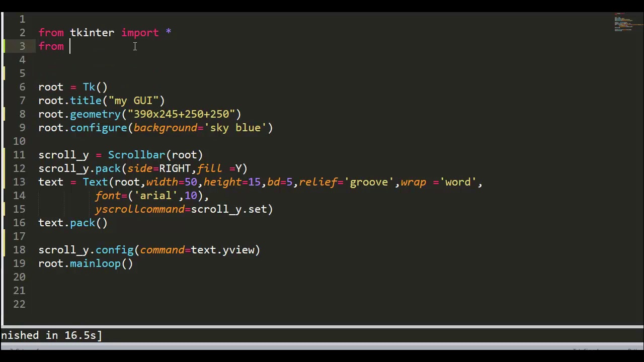Screen dimensions: 644x362
Task: Click the geometry string "390x245+250+250"
Action: point(181,114)
